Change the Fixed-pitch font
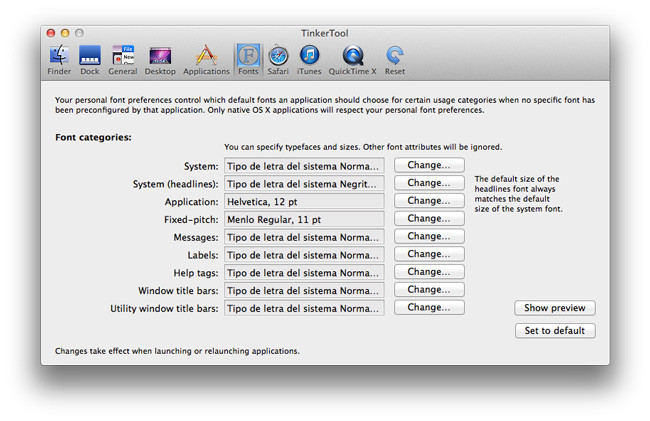Screen dimensions: 650x421 (429, 218)
